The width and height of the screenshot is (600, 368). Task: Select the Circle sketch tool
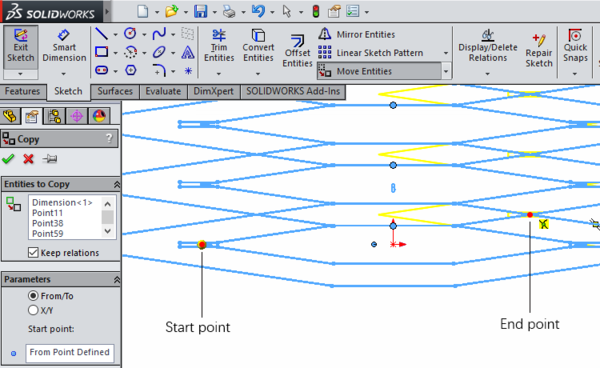130,34
